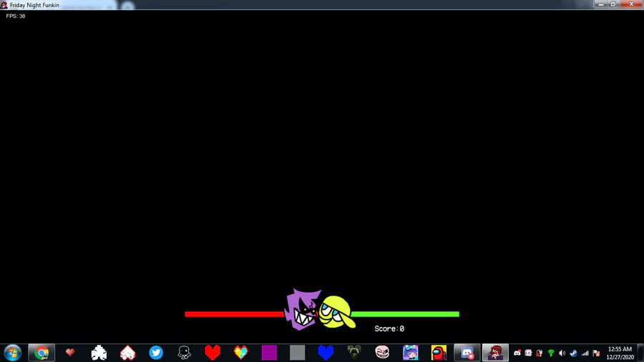Screen dimensions: 644x362
Task: Restore down the Friday Night Funkin window
Action: [x=613, y=4]
